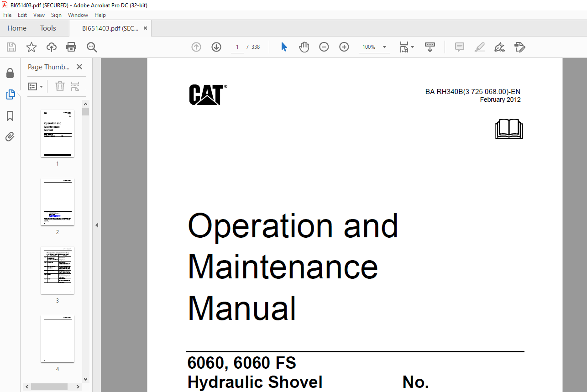This screenshot has width=587, height=392.
Task: Toggle Page Thumbnails sidebar icon
Action: [10, 94]
